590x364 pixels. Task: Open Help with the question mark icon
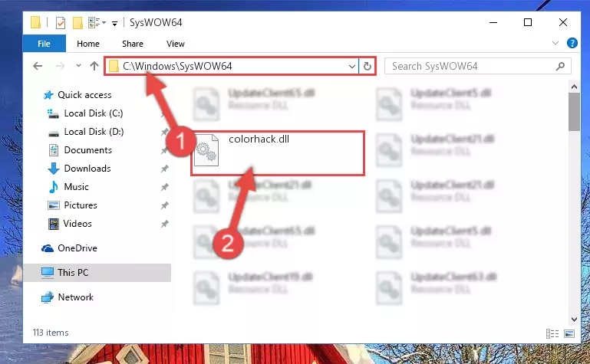(x=572, y=43)
